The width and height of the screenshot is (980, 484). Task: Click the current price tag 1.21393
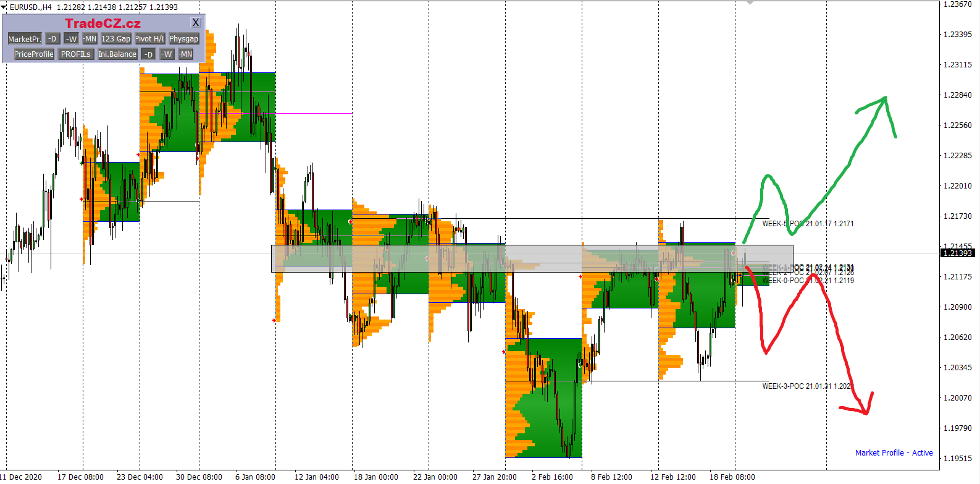(957, 253)
